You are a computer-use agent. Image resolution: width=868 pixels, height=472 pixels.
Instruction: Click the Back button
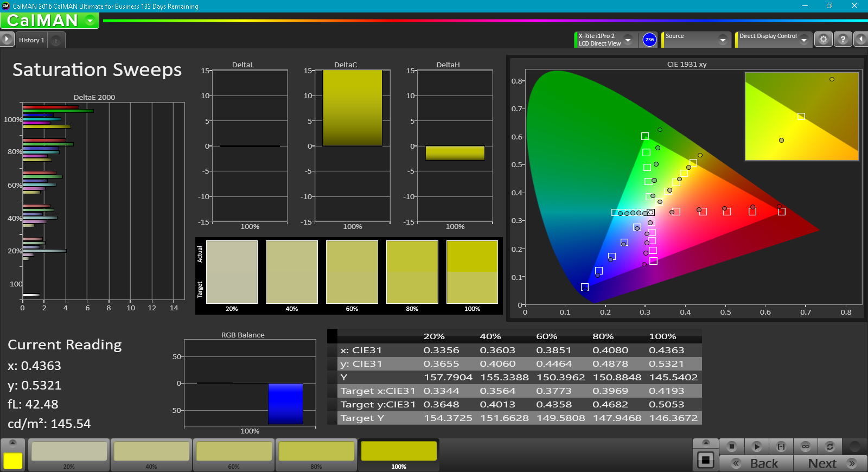pos(756,463)
